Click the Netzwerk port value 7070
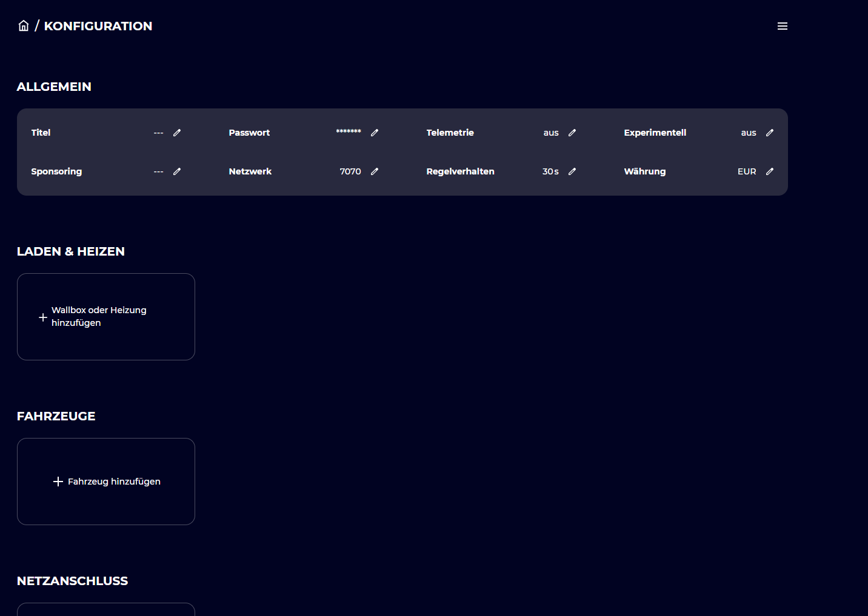This screenshot has height=616, width=868. coord(350,171)
